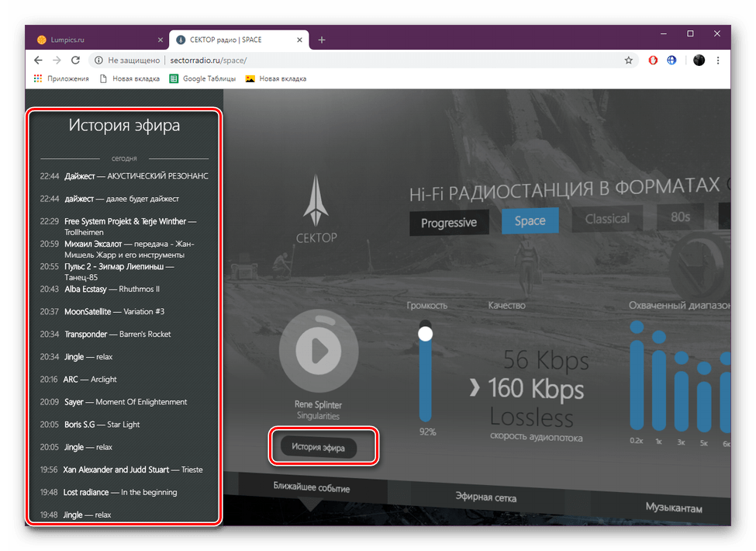Click the 92% volume value
Image resolution: width=756 pixels, height=551 pixels.
(428, 431)
